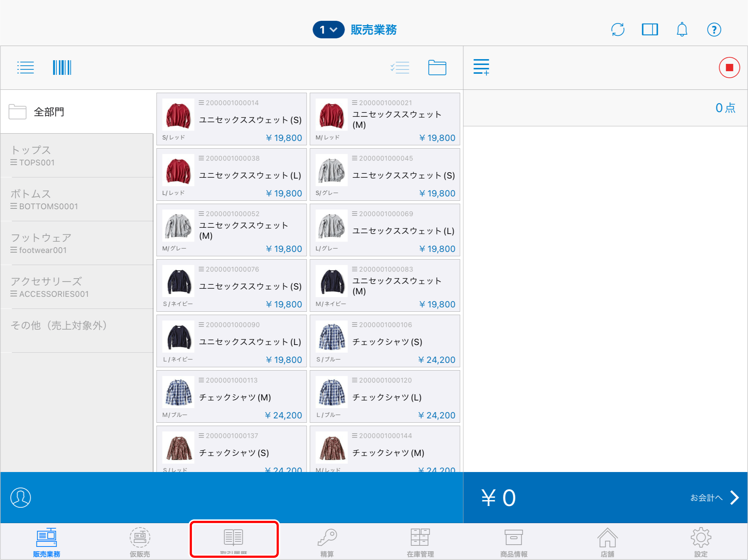748x560 pixels.
Task: Open the notifications bell
Action: click(682, 30)
